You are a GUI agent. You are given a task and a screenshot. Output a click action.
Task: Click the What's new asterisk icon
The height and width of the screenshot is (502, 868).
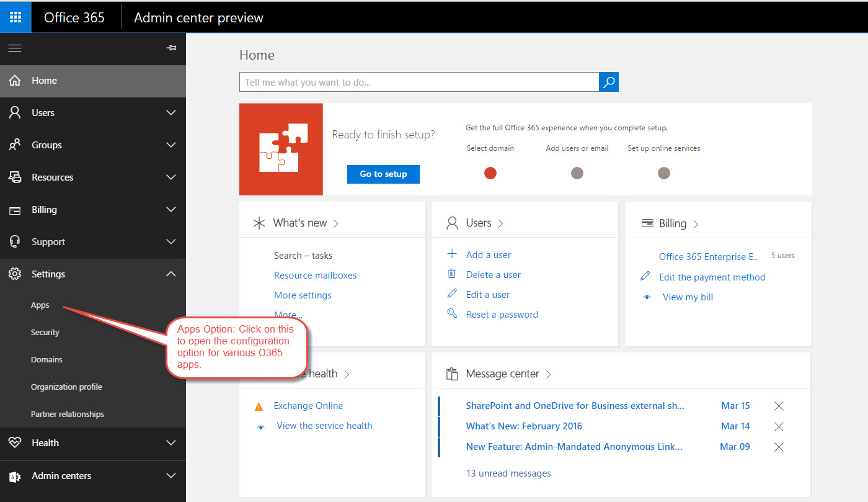[x=259, y=223]
